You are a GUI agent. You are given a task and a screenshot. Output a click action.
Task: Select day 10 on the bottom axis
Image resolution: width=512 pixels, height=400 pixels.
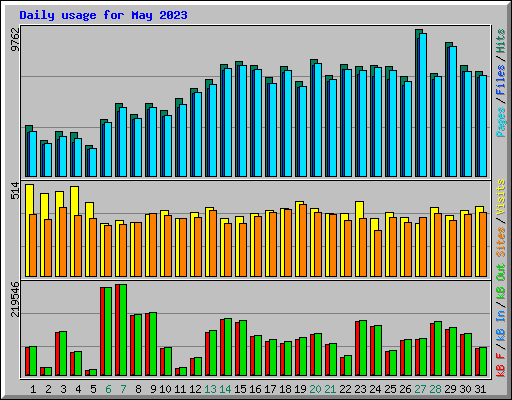(165, 389)
